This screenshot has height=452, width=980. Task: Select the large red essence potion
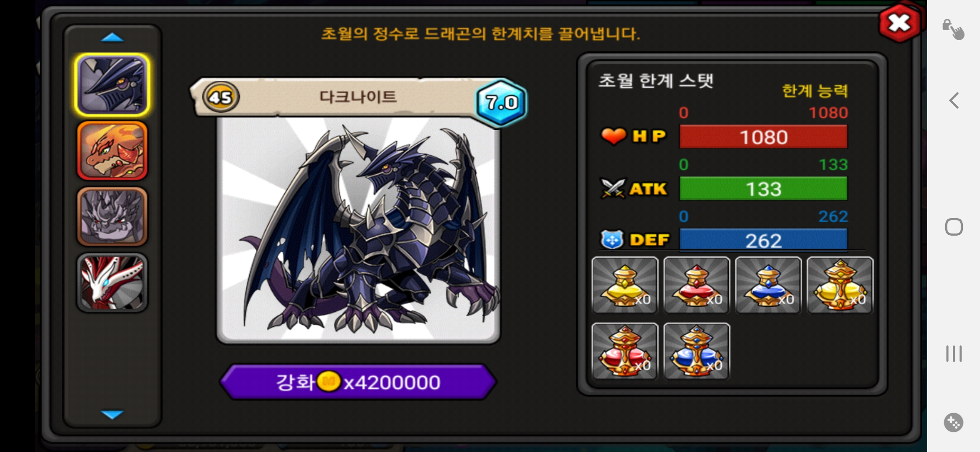point(625,351)
